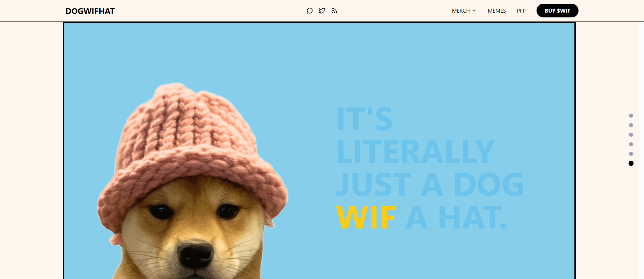
Task: Click the headline word "LITERALLY"
Action: click(415, 152)
